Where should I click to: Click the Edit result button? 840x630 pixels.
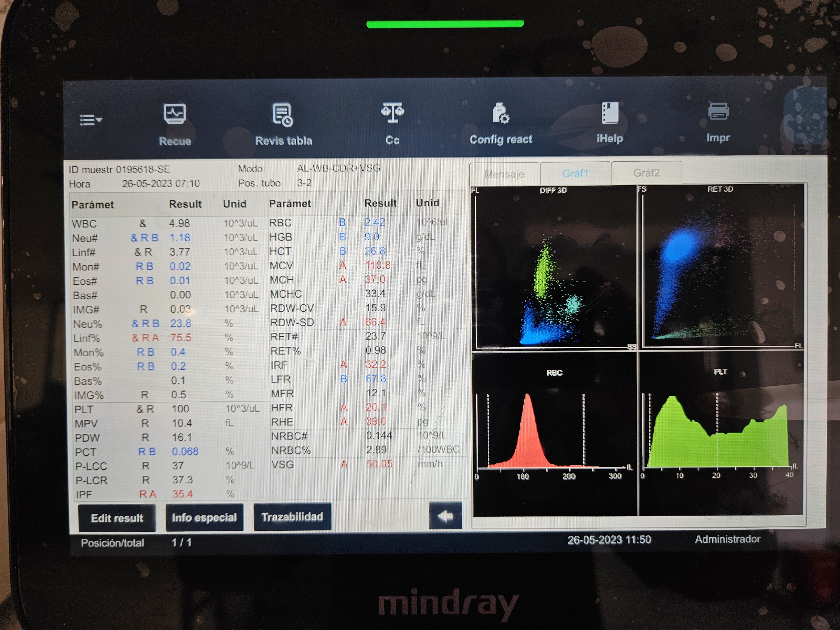tap(117, 518)
